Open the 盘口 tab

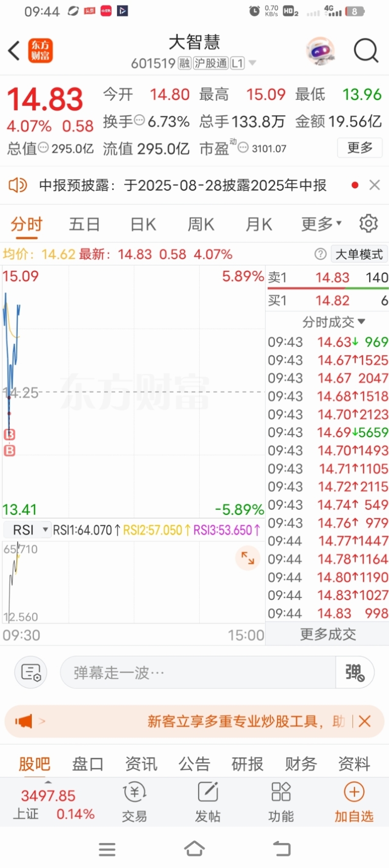tap(88, 764)
